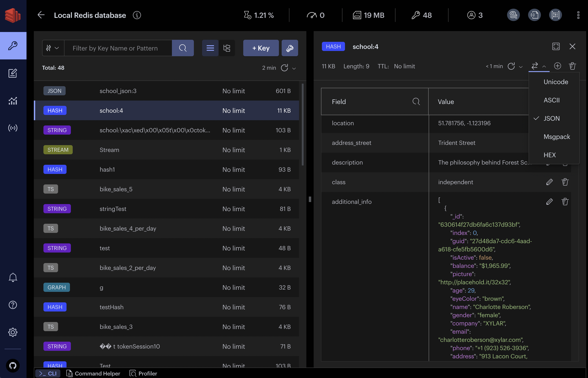The height and width of the screenshot is (378, 588).
Task: Open the Workbench page in sidebar
Action: 13,73
